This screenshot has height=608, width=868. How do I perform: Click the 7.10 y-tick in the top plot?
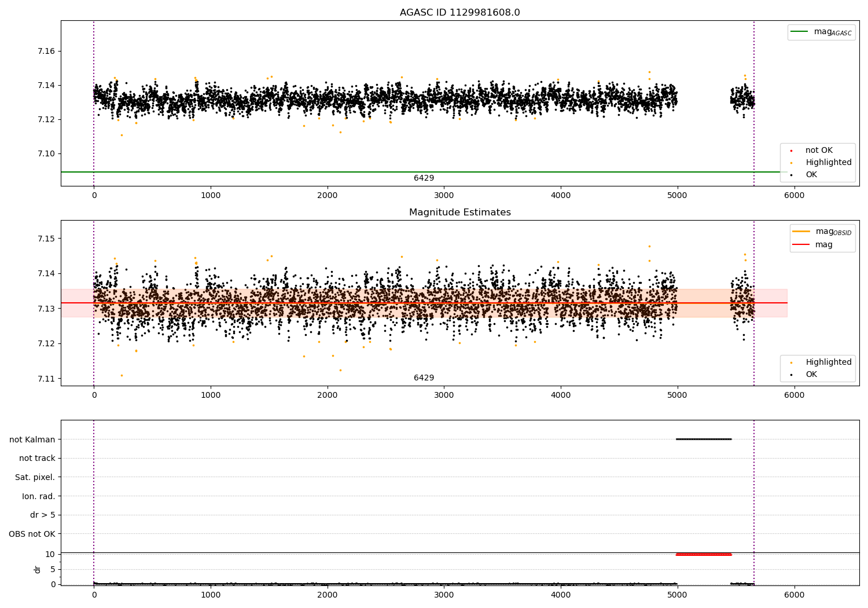coord(46,154)
